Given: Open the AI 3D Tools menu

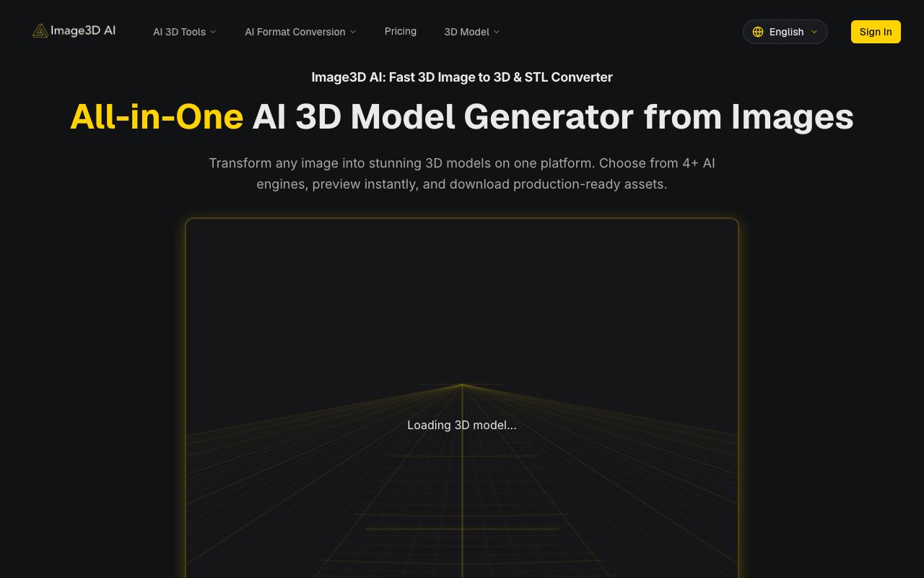Looking at the screenshot, I should (x=184, y=32).
